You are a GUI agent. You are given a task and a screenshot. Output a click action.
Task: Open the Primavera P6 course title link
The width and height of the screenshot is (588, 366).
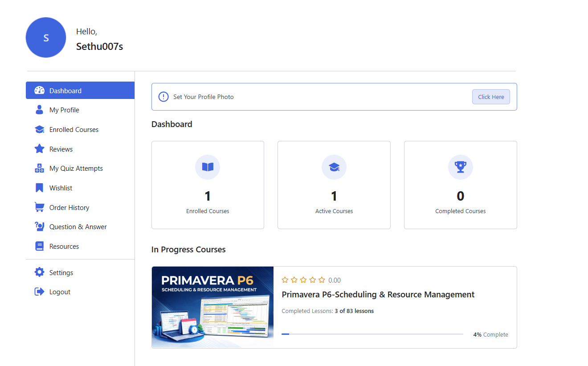[x=378, y=294]
